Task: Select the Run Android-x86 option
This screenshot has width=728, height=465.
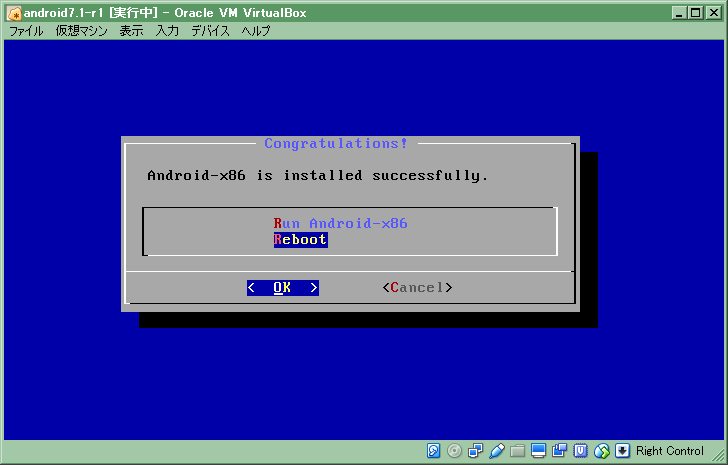Action: tap(340, 223)
